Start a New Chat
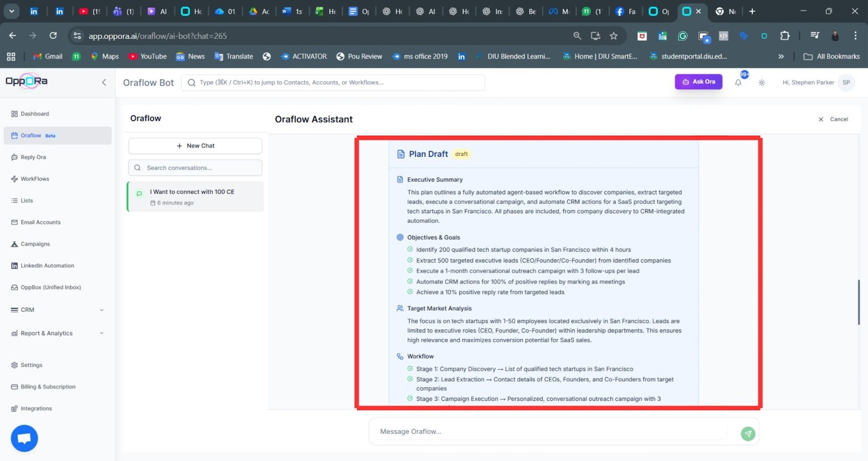Viewport: 868px width, 461px height. tap(195, 146)
